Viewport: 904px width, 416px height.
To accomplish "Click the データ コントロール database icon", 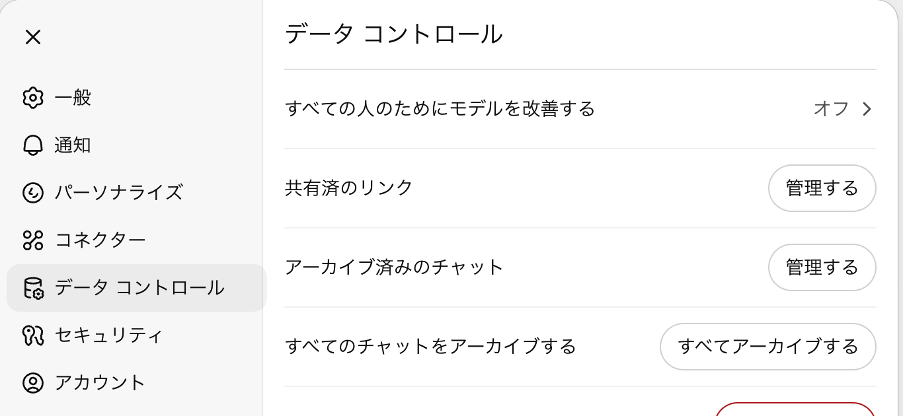I will pos(33,288).
